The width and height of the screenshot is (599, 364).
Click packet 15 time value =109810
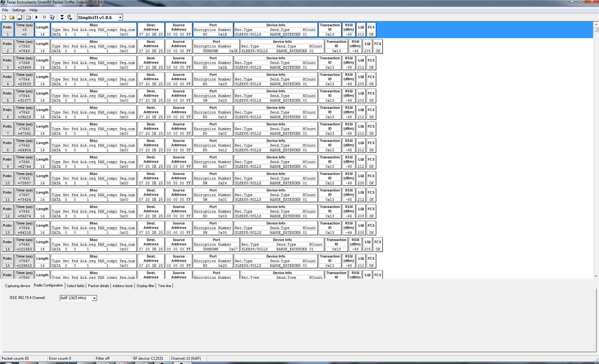coord(24,266)
